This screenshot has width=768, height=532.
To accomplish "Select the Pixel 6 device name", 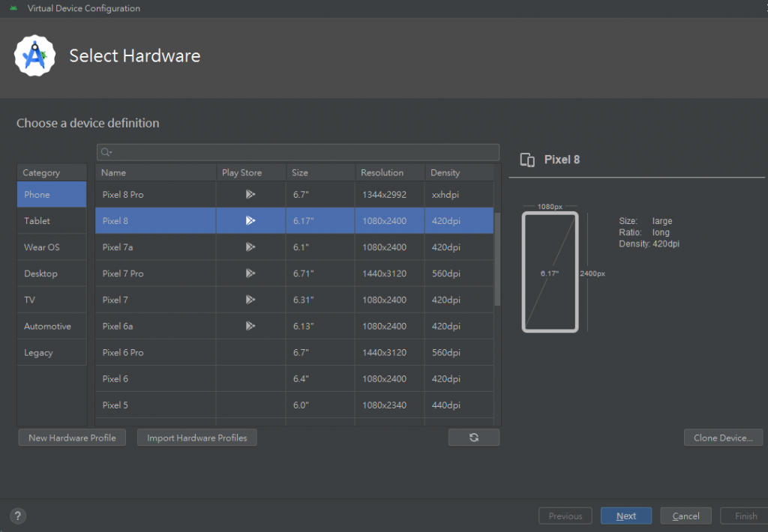I will (115, 379).
